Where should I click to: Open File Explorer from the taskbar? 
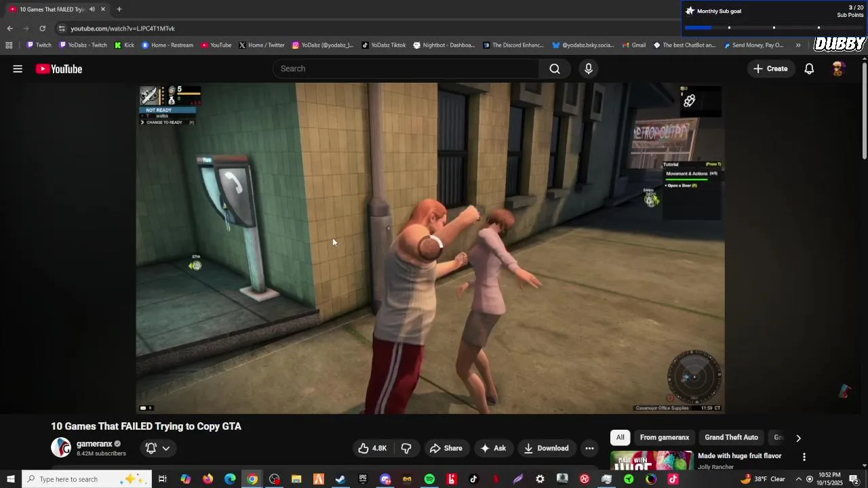pos(296,479)
